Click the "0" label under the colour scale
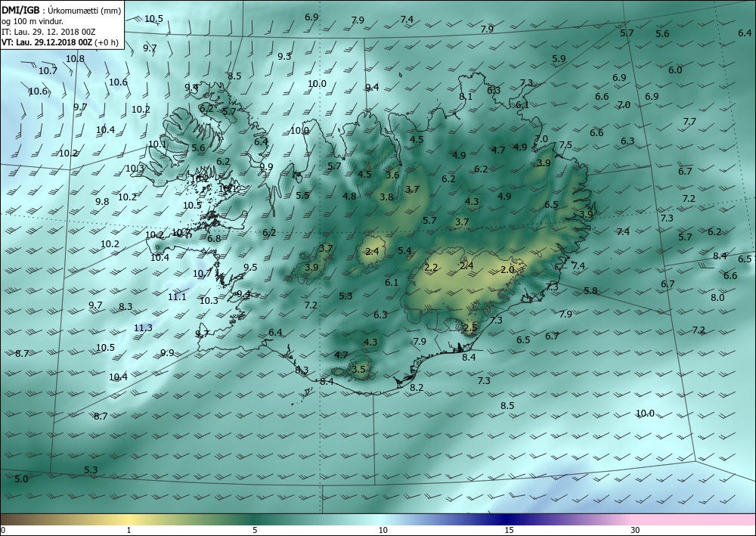The image size is (756, 536). (3, 530)
